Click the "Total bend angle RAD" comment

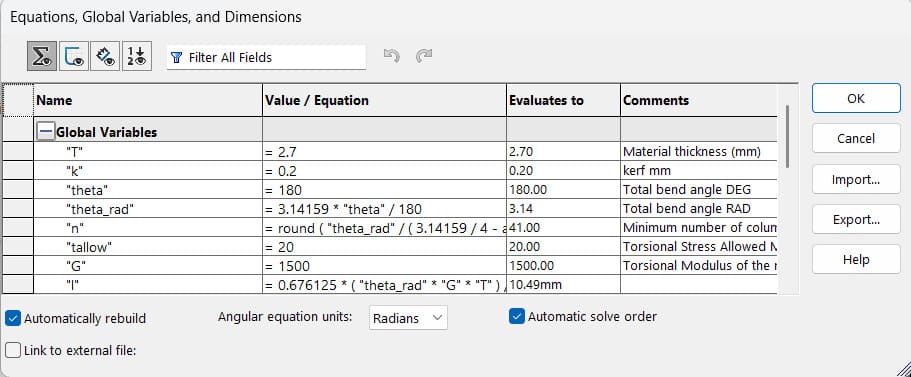tap(698, 209)
